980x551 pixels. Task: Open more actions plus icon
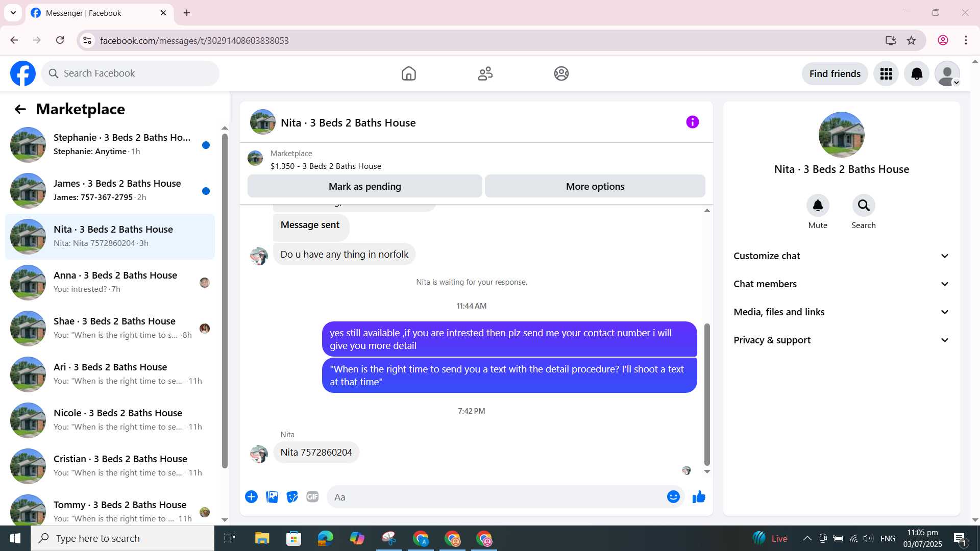pyautogui.click(x=251, y=497)
